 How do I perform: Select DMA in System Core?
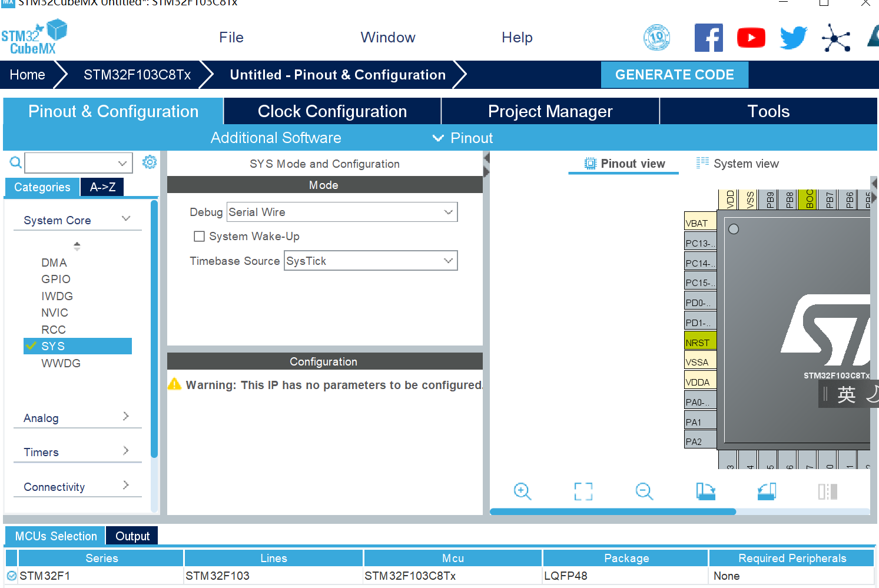click(54, 263)
